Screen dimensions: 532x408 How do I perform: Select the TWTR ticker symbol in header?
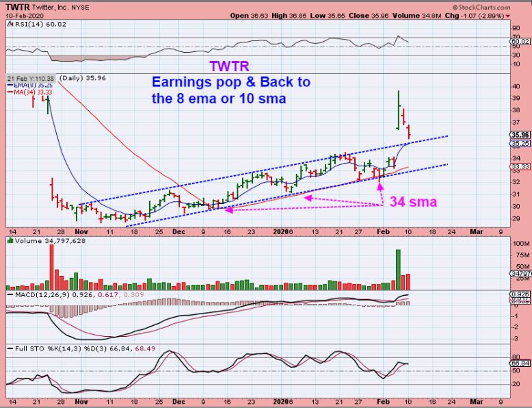(x=18, y=7)
